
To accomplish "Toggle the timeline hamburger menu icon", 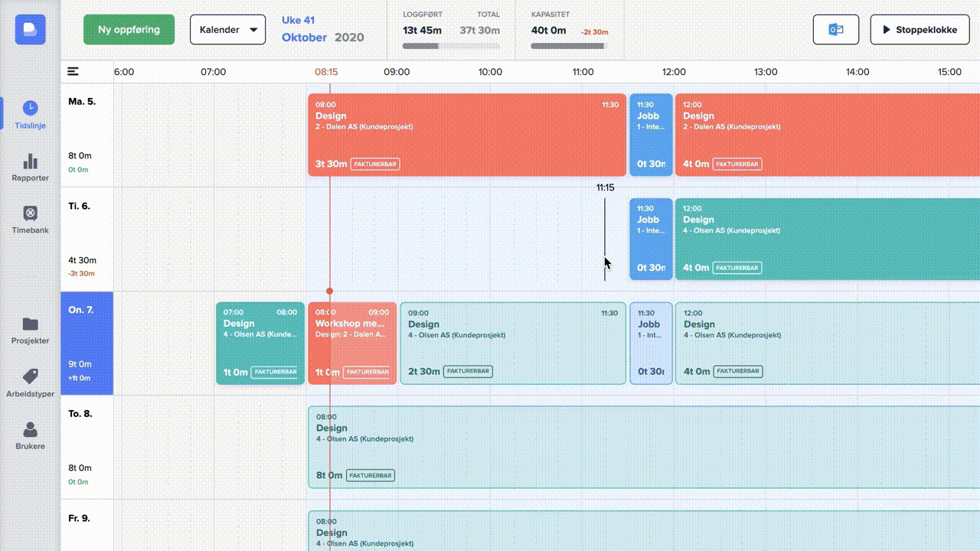I will click(x=73, y=72).
